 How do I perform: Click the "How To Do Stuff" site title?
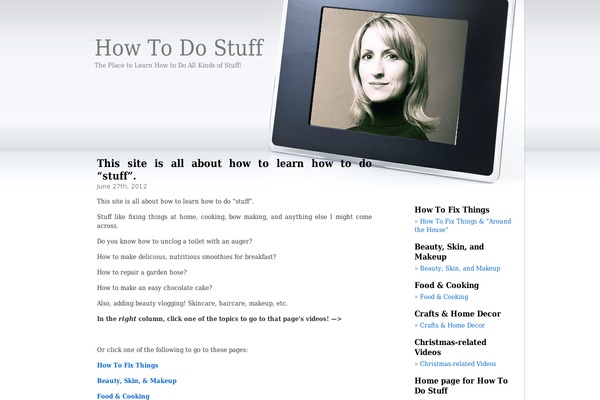pos(179,48)
